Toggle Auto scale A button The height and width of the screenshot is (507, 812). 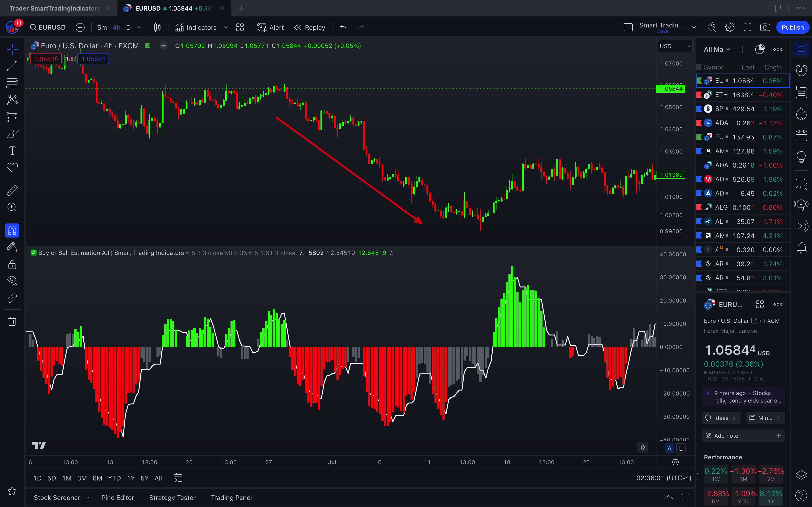(669, 448)
